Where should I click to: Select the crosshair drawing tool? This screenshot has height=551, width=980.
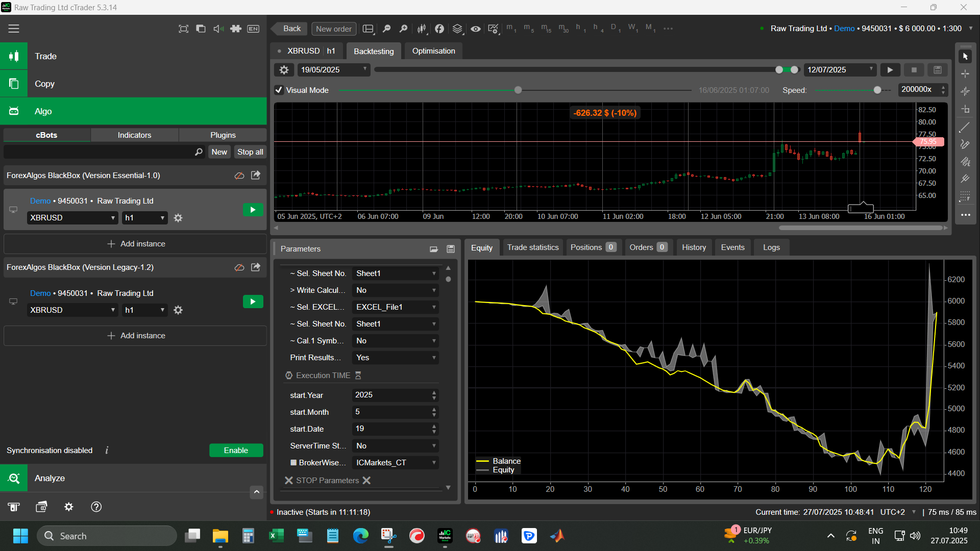pos(965,74)
